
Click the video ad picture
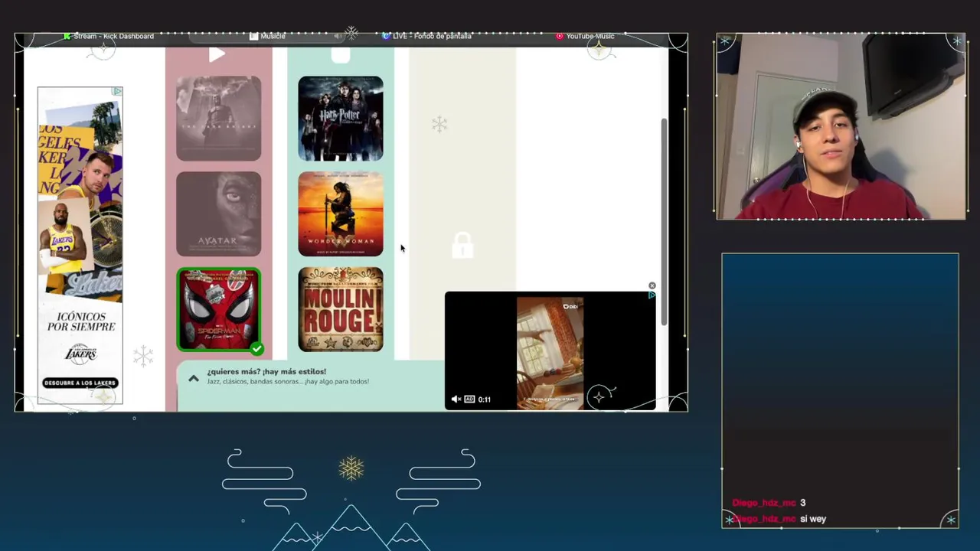(x=550, y=354)
